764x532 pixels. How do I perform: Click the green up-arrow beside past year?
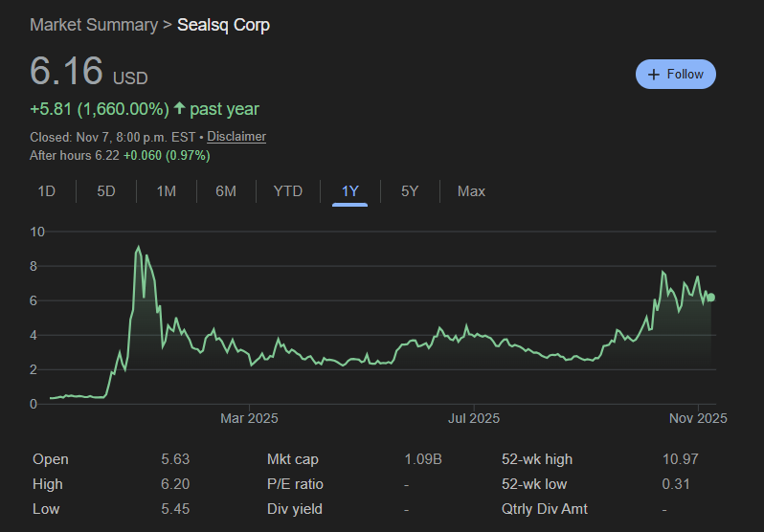[180, 108]
